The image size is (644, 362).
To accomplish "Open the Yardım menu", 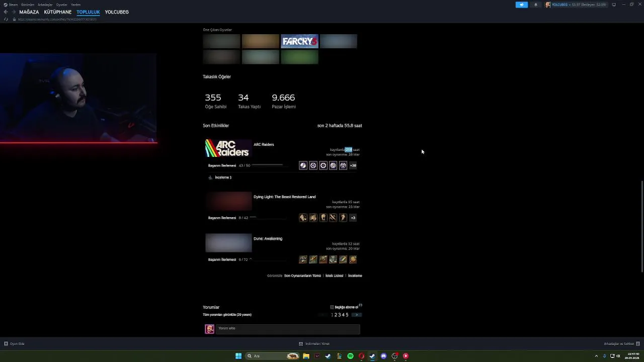I will (75, 5).
